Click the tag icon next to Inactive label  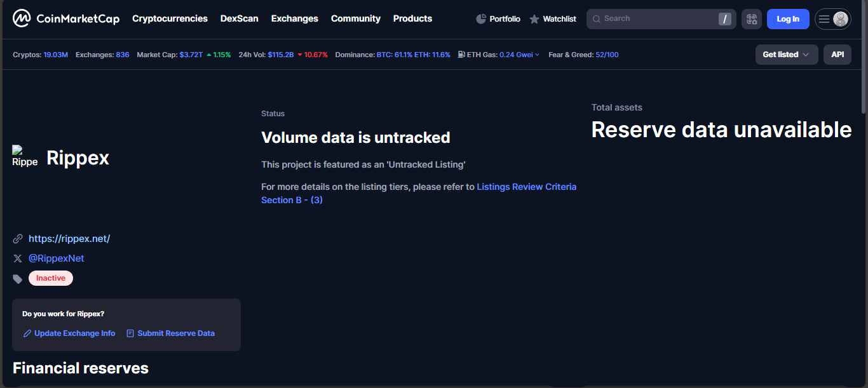click(17, 278)
